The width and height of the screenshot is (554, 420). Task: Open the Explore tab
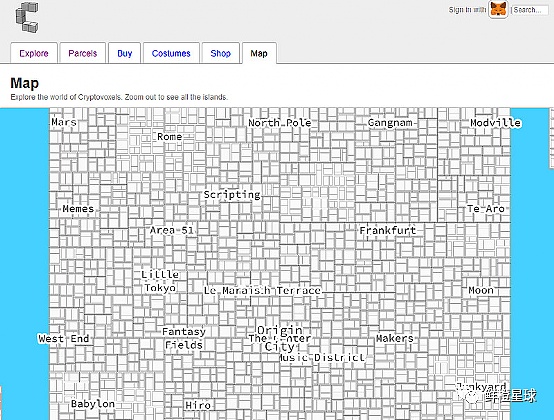[34, 53]
